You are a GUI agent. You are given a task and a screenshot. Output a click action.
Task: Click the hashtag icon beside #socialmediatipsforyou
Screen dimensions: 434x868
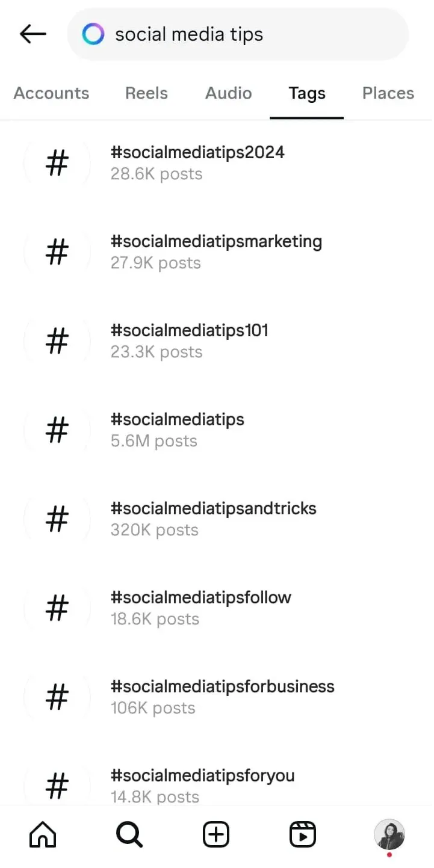[57, 785]
